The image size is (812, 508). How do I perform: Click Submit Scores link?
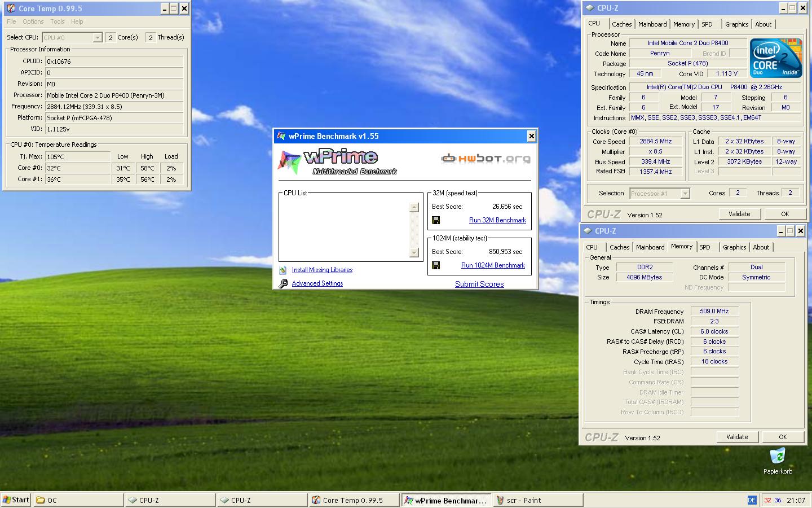[479, 284]
